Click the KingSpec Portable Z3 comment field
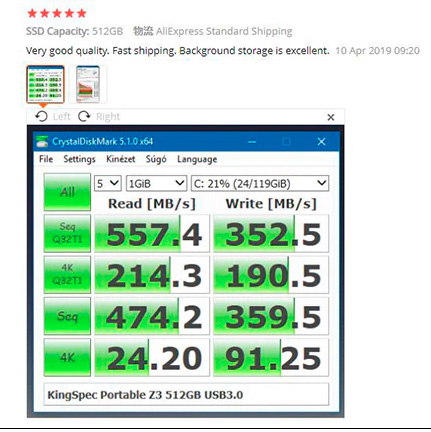This screenshot has width=431, height=432. click(186, 395)
